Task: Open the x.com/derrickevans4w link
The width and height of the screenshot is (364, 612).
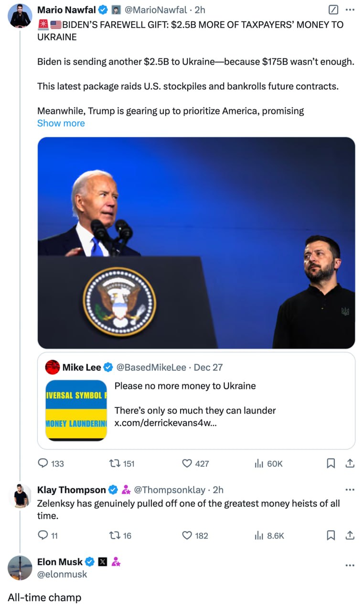Action: coord(165,424)
